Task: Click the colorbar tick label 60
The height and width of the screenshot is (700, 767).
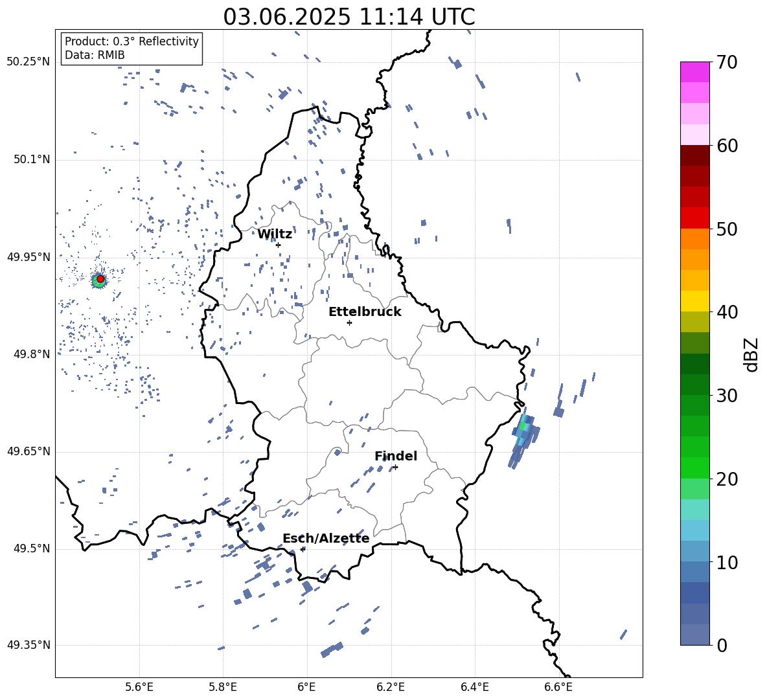Action: [726, 146]
